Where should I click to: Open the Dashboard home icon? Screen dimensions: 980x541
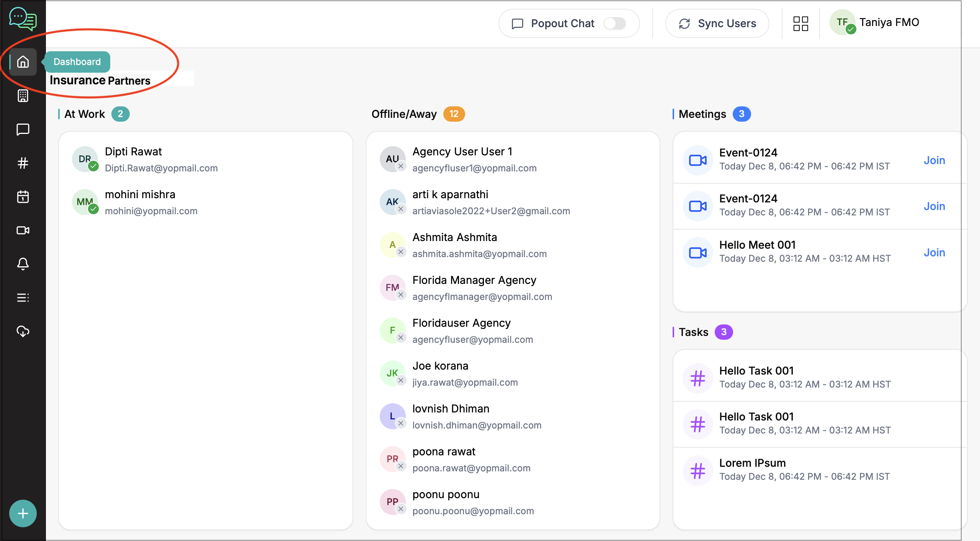point(23,62)
